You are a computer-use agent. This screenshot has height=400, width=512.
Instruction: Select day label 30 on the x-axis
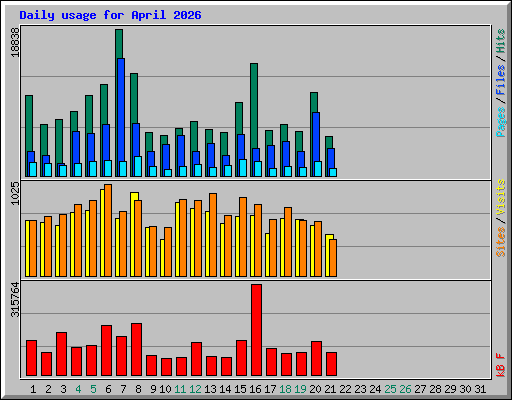[465, 389]
